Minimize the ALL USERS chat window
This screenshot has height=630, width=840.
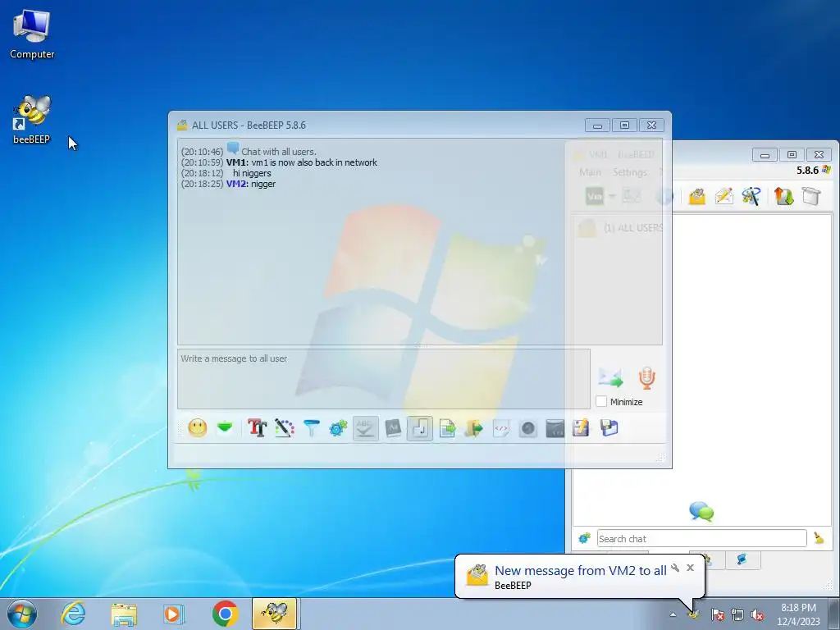click(x=597, y=126)
